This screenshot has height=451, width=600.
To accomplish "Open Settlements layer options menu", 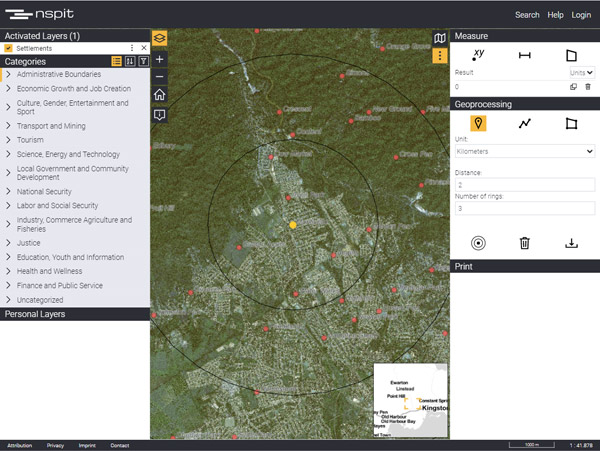I will point(132,48).
